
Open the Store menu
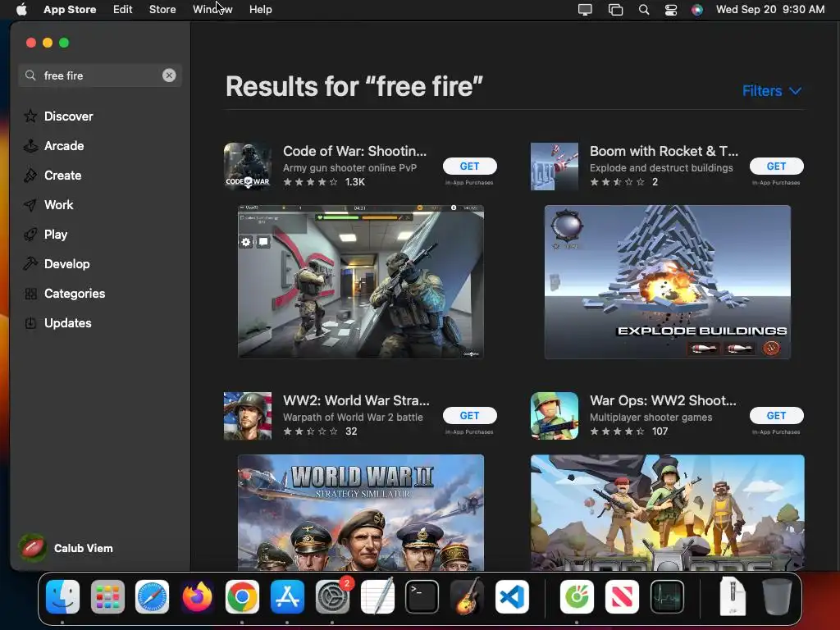tap(162, 9)
